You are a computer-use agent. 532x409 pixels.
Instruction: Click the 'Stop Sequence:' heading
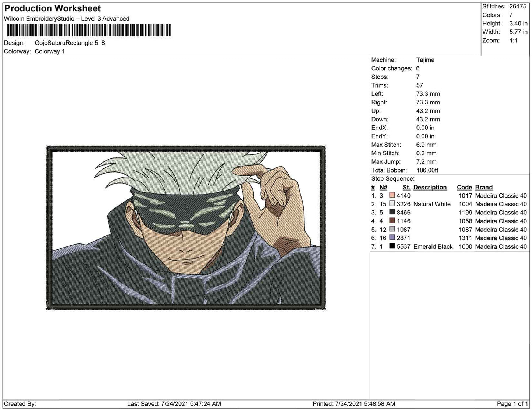point(393,178)
